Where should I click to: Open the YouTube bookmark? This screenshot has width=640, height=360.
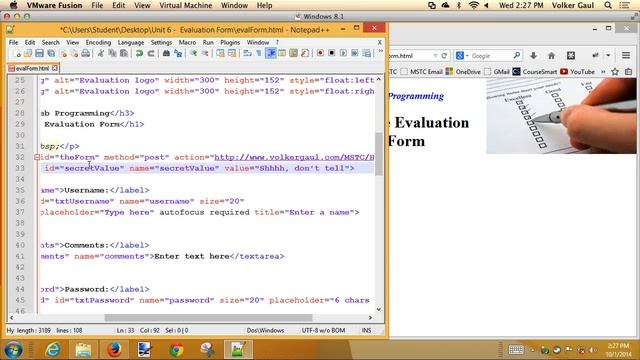pyautogui.click(x=578, y=72)
